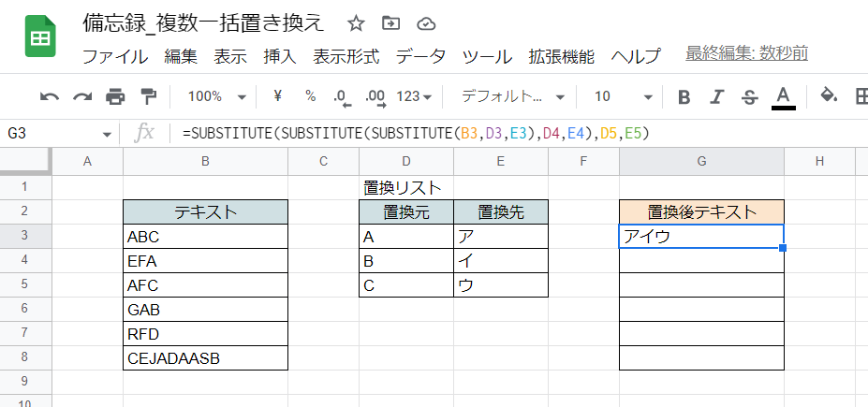
Task: Select the select-all corner box
Action: 25,162
